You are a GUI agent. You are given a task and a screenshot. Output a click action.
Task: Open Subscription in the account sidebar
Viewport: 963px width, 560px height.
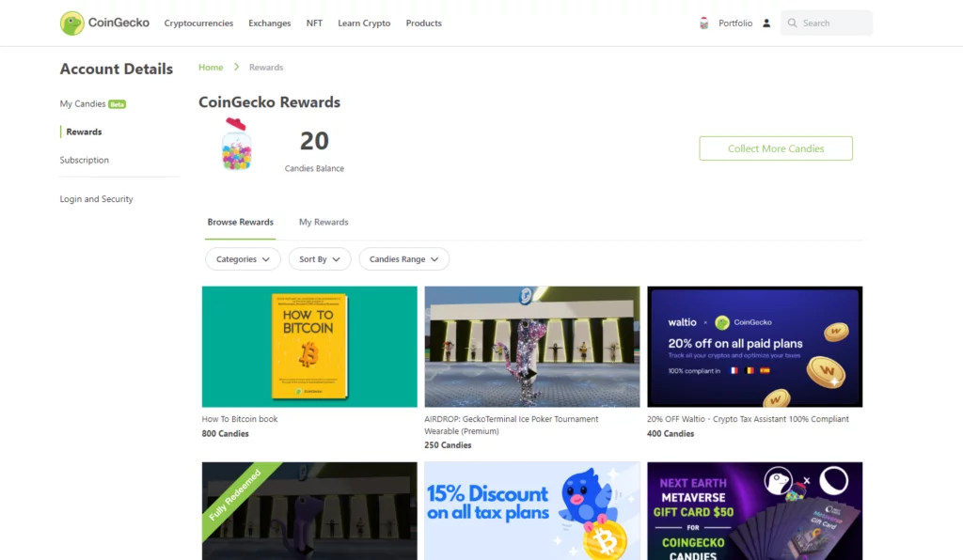click(x=84, y=160)
